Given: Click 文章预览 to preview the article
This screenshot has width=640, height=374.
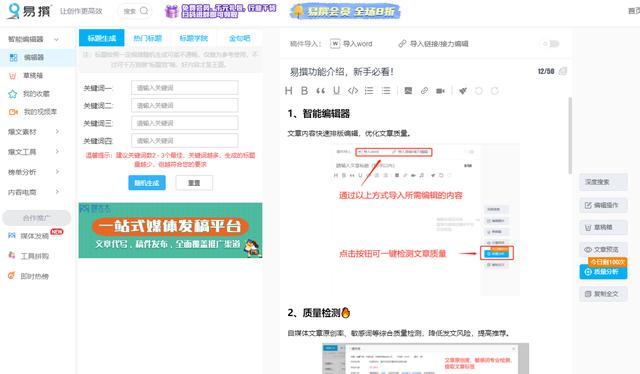Looking at the screenshot, I should [x=603, y=249].
